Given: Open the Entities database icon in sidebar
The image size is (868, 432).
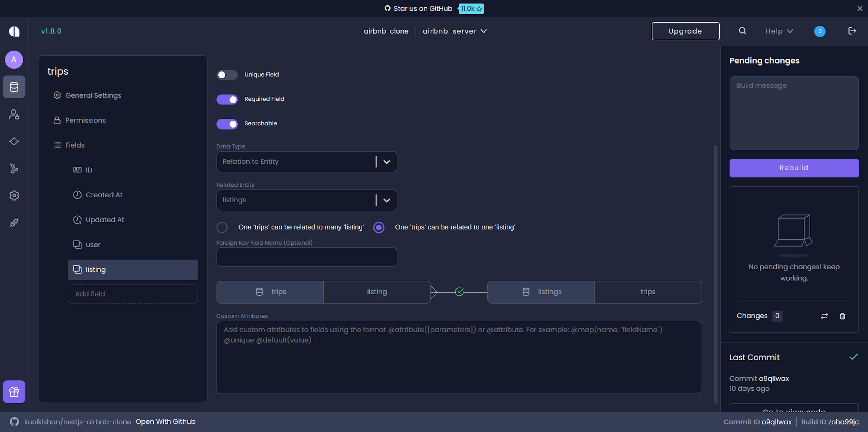Looking at the screenshot, I should (x=14, y=87).
